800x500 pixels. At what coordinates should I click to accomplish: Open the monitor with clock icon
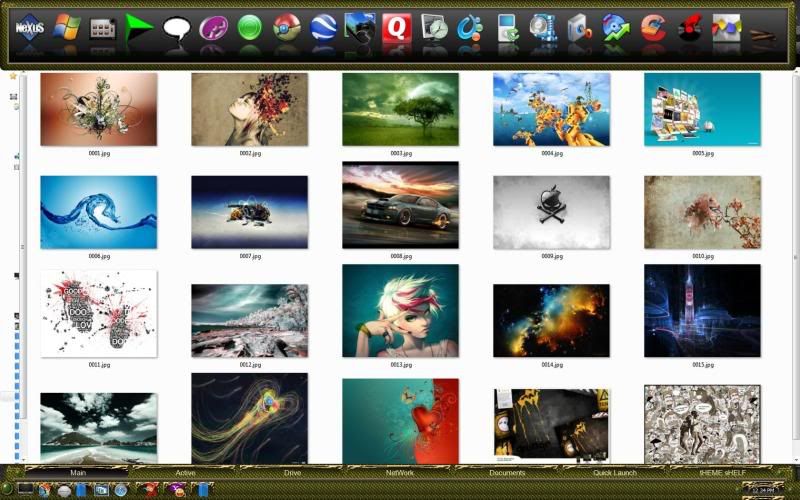tap(434, 28)
